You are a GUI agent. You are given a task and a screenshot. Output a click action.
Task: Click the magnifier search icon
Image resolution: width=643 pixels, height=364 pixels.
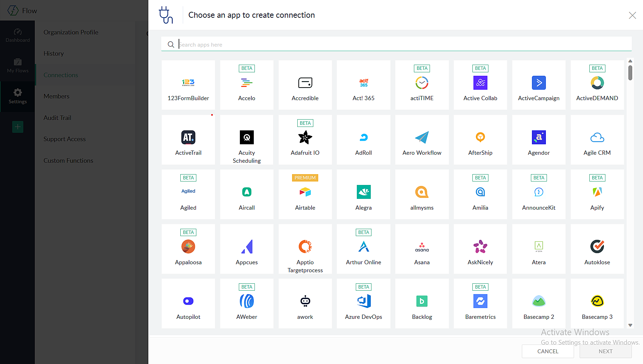pyautogui.click(x=171, y=45)
